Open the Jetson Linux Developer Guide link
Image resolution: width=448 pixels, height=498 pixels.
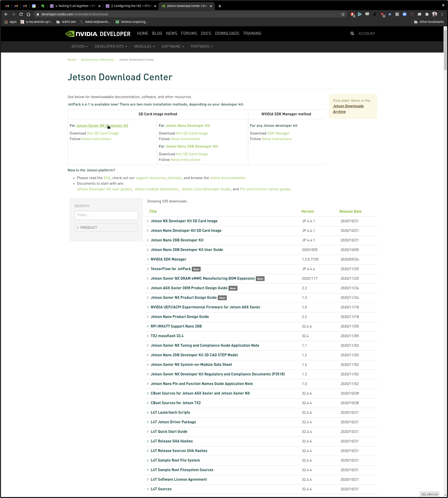point(206,189)
